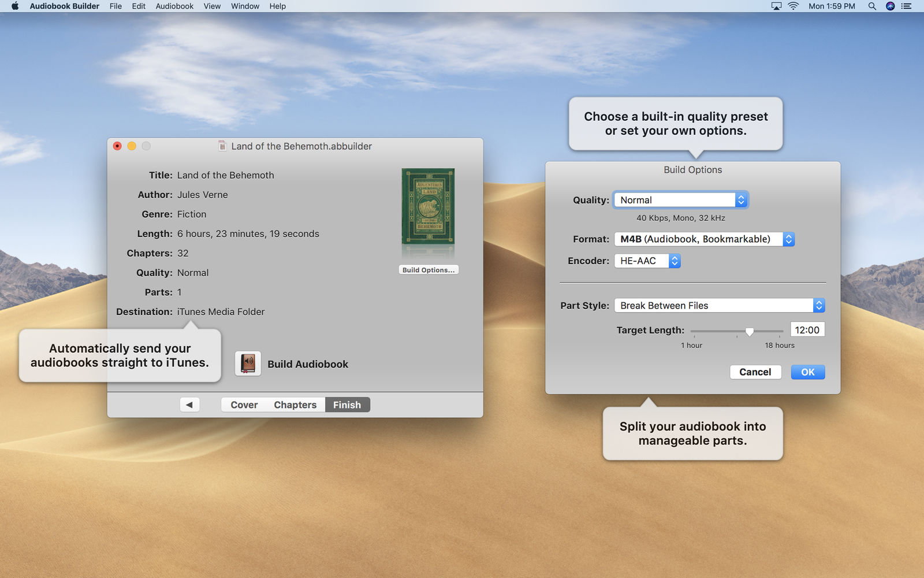Click the Build Audiobook label

[x=308, y=364]
